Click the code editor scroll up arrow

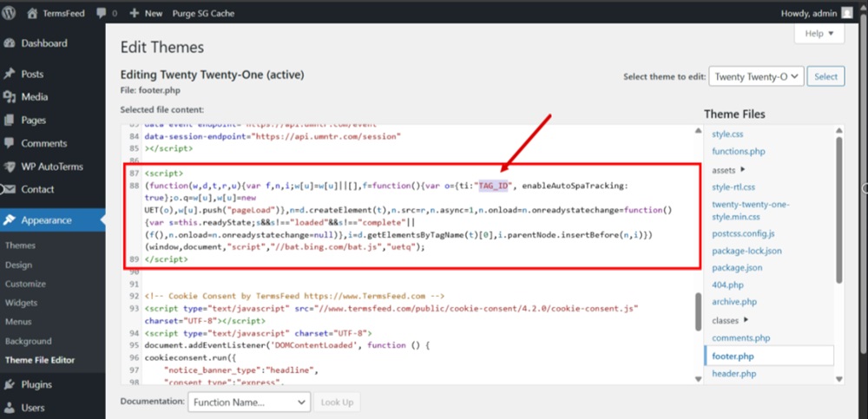(698, 131)
